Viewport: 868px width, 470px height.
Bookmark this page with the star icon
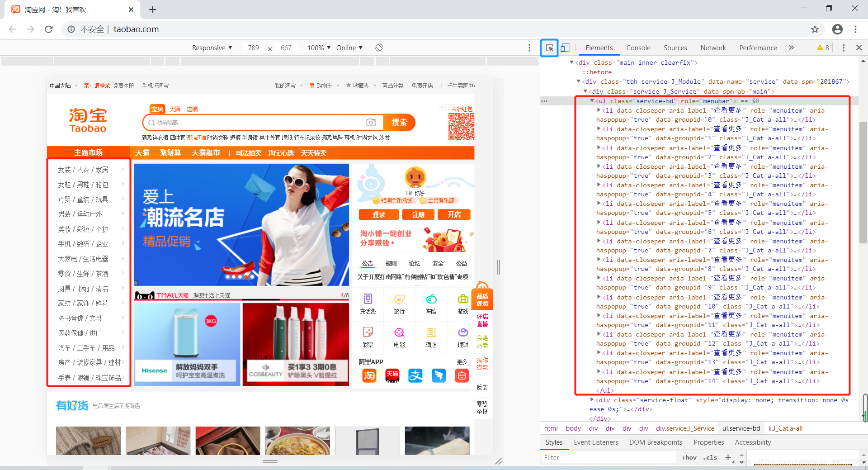tap(815, 29)
